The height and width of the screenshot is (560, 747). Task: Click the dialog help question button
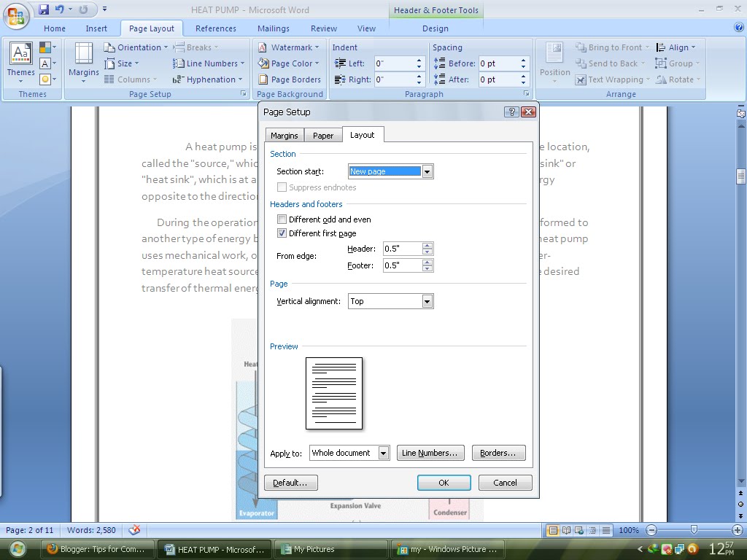coord(511,112)
